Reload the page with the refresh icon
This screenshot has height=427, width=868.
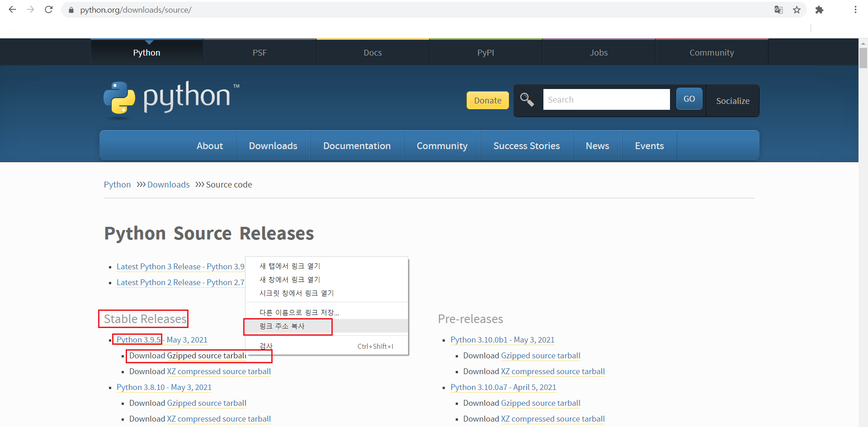tap(49, 9)
